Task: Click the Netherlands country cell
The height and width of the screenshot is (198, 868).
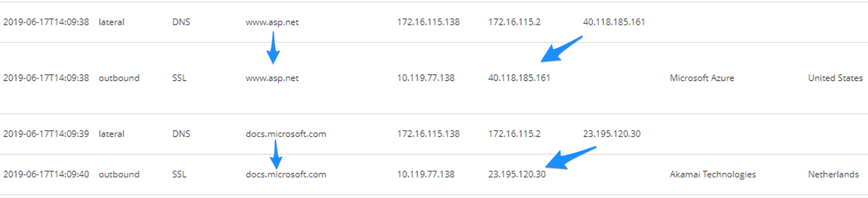Action: click(833, 174)
